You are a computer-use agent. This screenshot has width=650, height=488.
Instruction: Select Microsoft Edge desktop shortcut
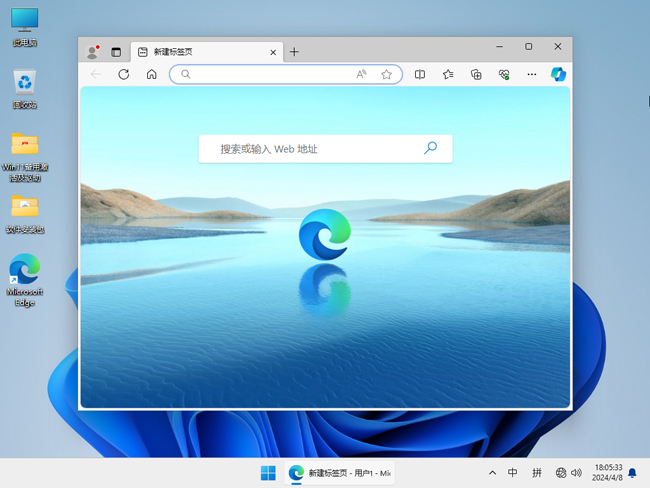(25, 280)
